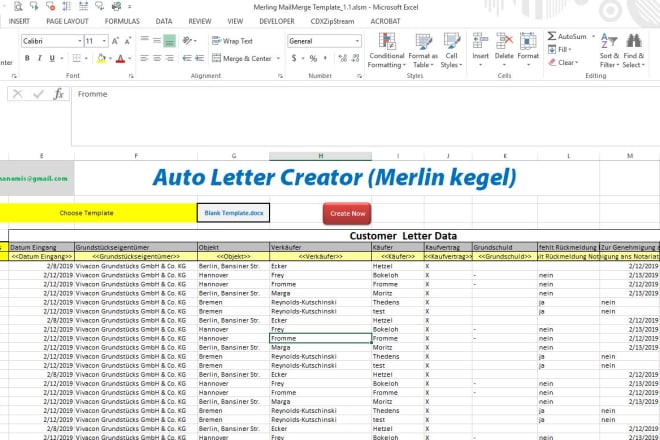Apply comma style format
The image size is (660, 440).
325,58
